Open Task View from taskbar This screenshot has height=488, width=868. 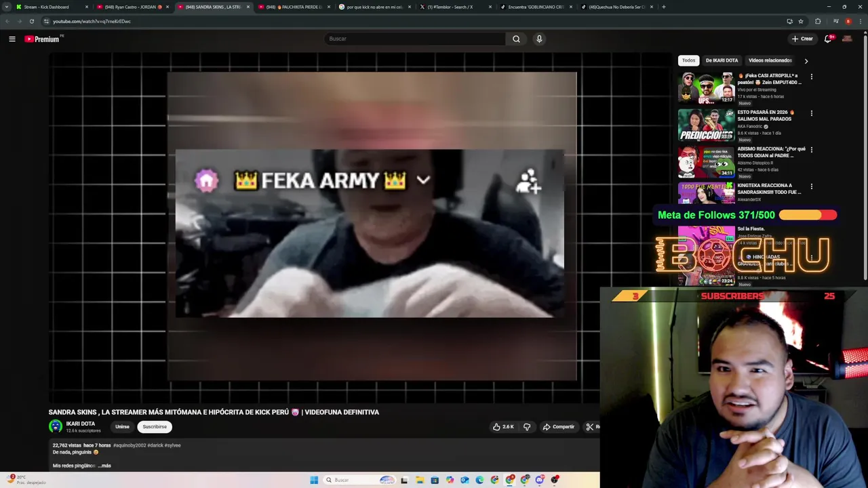[x=404, y=480]
